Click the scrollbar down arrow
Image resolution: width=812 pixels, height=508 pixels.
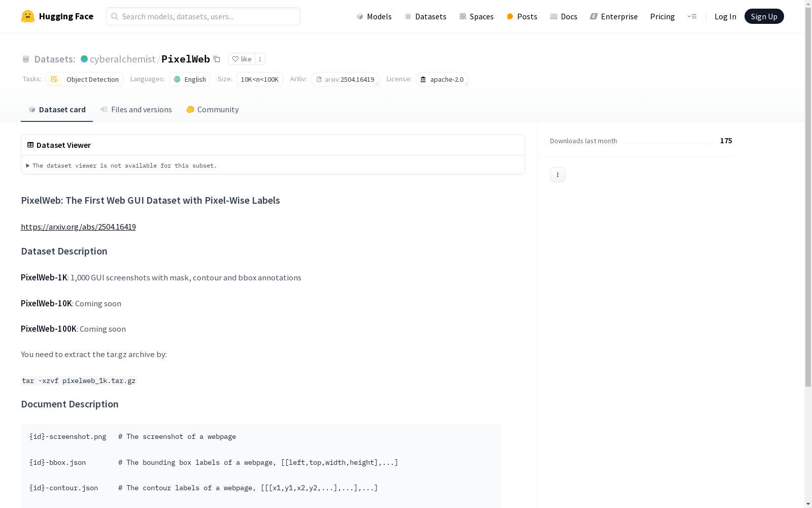pos(808,504)
